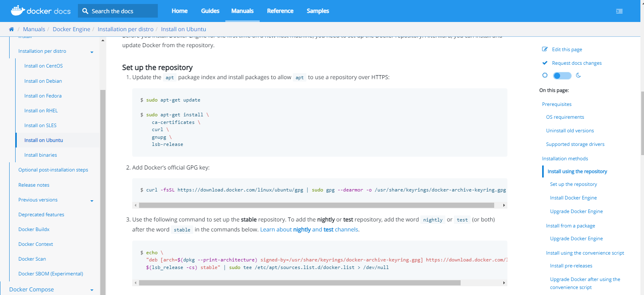Jump to Upgrade Docker after convenience script

(x=585, y=283)
